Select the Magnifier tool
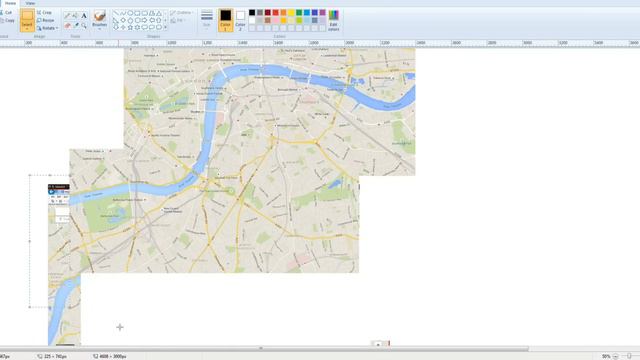Viewport: 640px width, 360px height. (84, 25)
